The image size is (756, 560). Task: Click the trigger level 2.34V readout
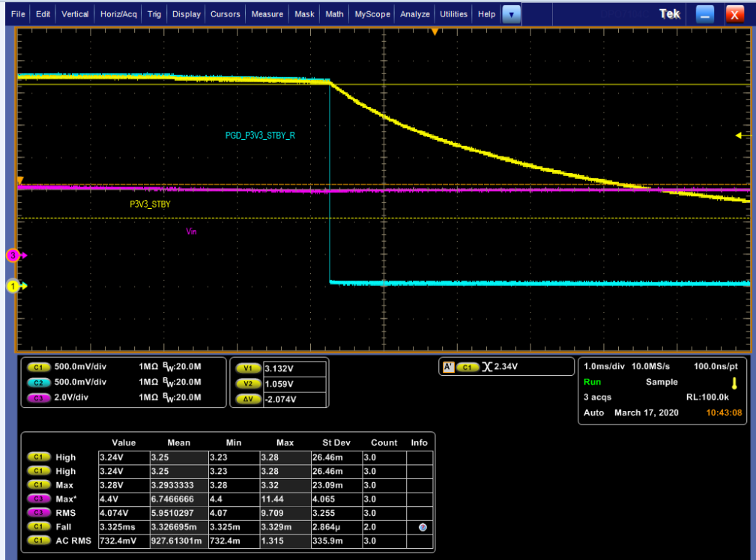507,368
